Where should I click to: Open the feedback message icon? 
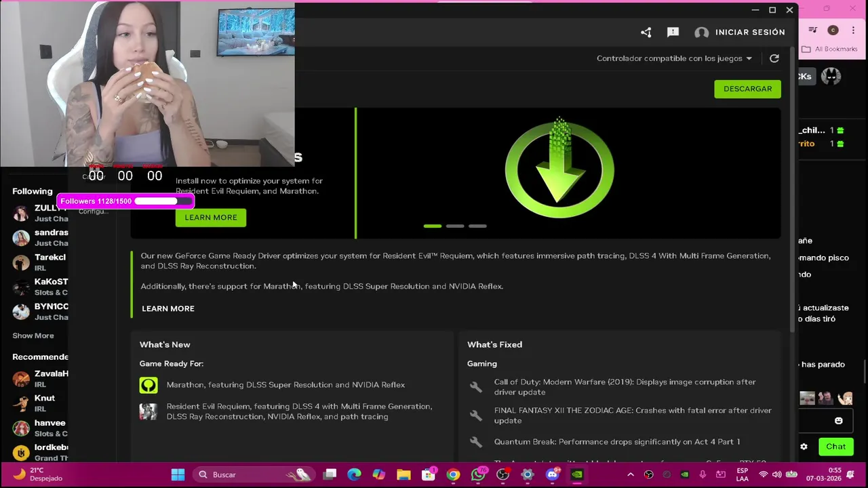coord(673,32)
